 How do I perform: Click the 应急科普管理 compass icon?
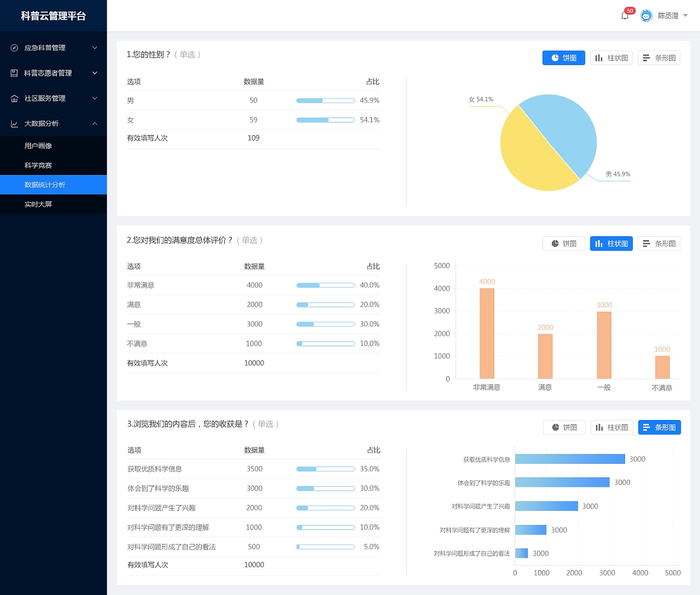pos(14,48)
